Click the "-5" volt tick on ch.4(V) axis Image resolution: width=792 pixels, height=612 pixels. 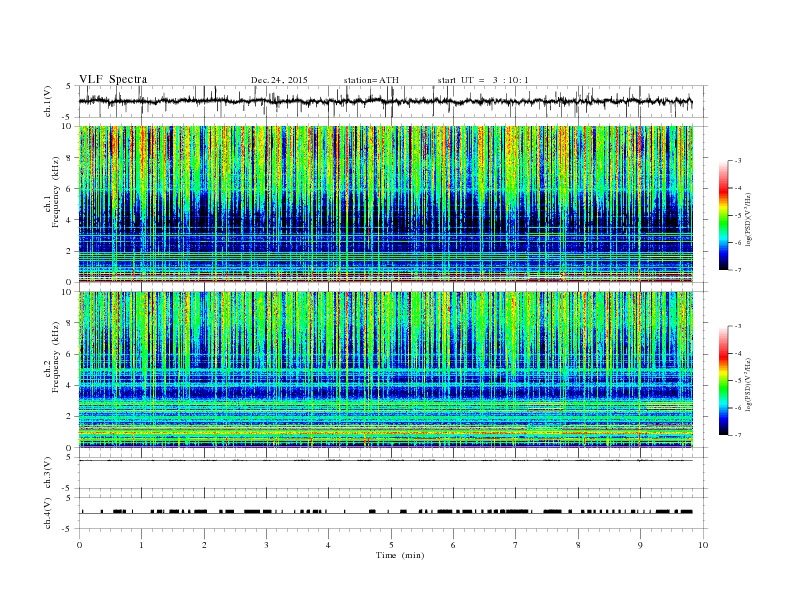point(68,529)
